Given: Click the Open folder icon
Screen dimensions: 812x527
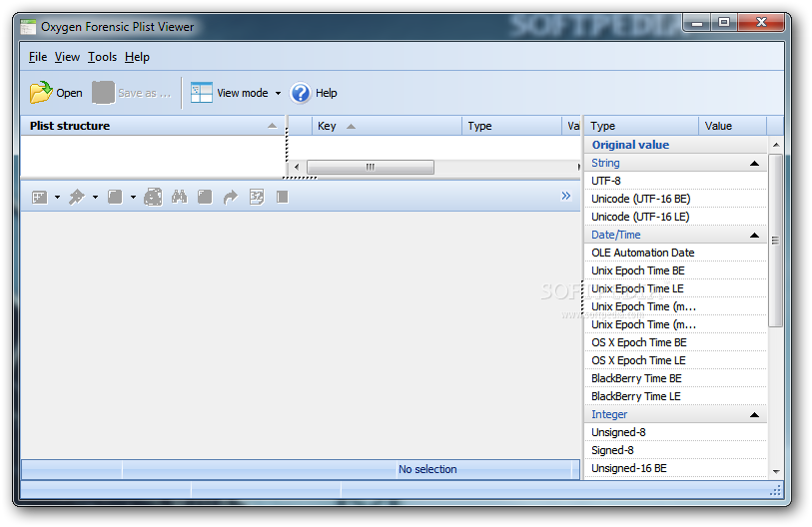Looking at the screenshot, I should 41,93.
